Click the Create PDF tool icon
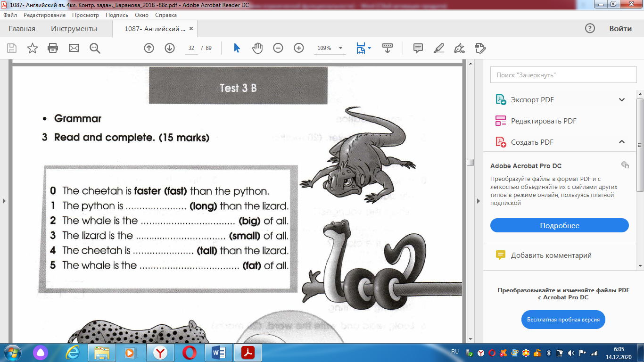Image resolution: width=644 pixels, height=362 pixels. (500, 142)
